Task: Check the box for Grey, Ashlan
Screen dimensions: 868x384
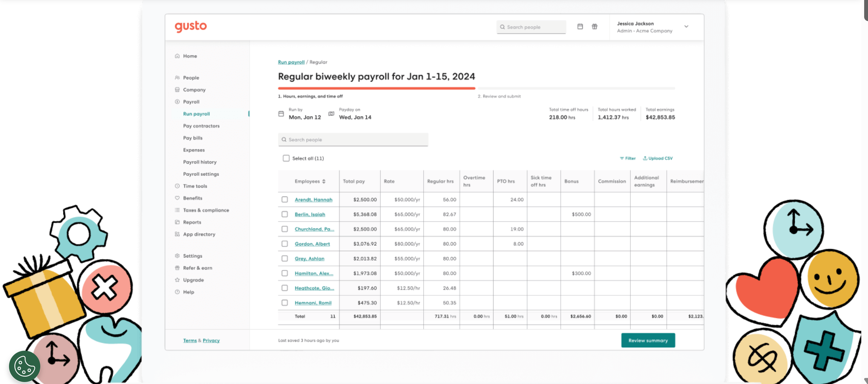Action: pos(285,258)
